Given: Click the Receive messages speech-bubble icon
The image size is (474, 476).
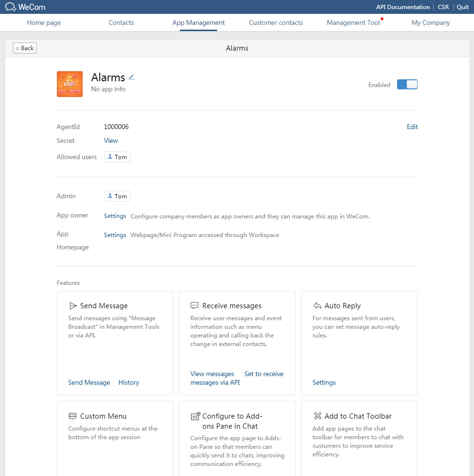Looking at the screenshot, I should pos(194,306).
